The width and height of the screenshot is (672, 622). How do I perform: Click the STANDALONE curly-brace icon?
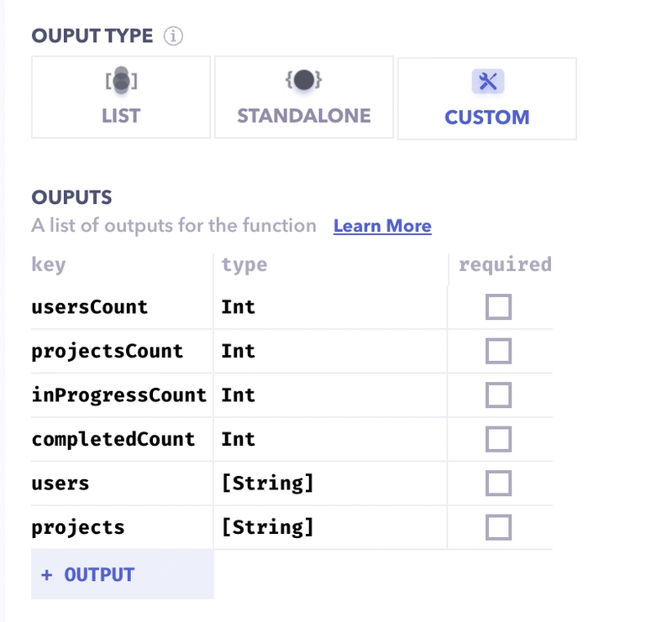coord(304,80)
